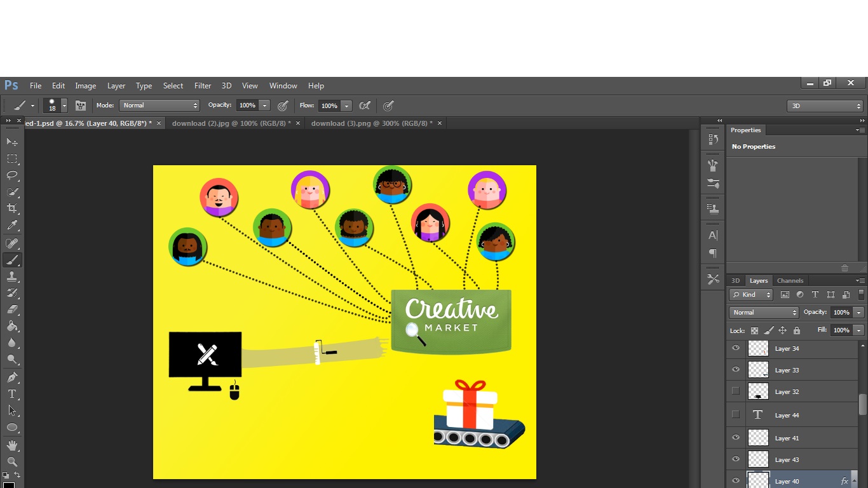Open the Window menu

pyautogui.click(x=283, y=86)
